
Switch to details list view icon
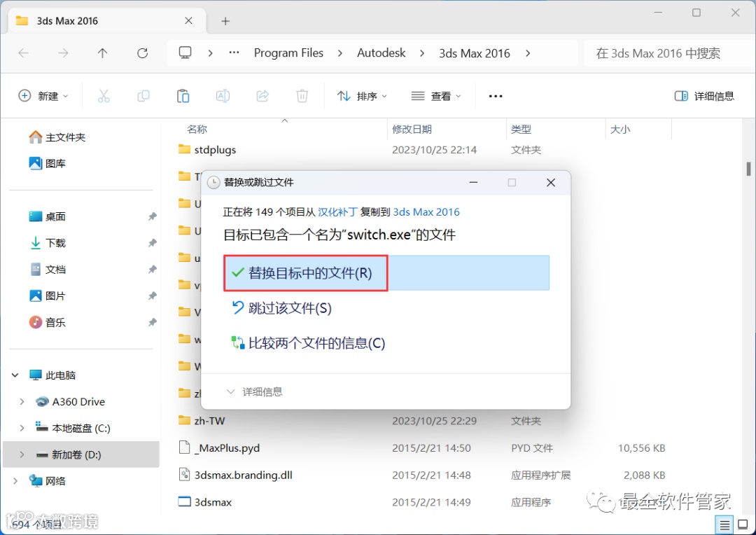tap(724, 524)
